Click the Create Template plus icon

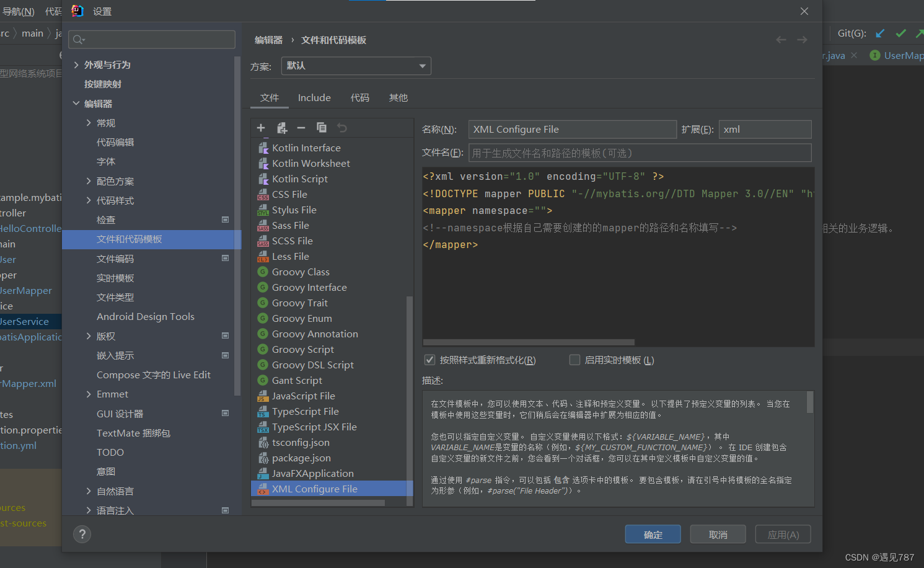point(261,128)
